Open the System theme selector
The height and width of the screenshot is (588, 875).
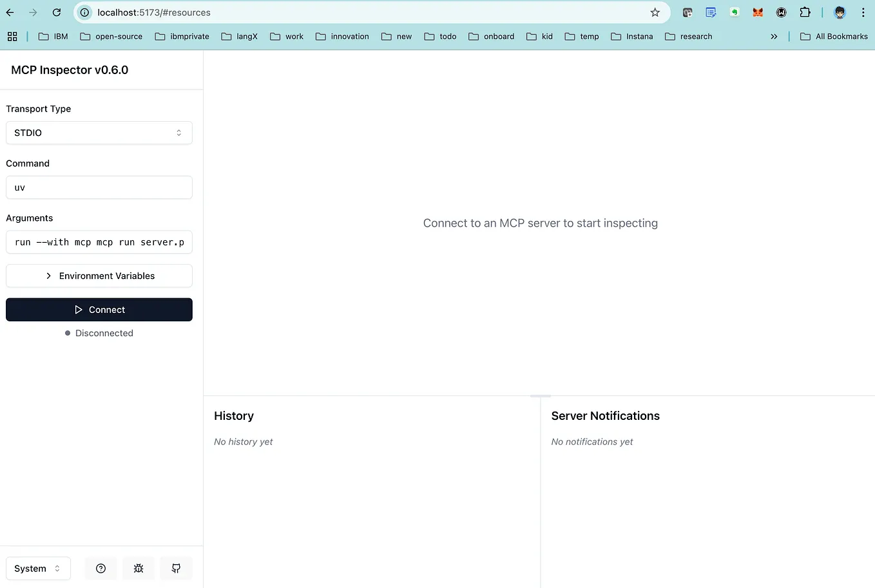pyautogui.click(x=37, y=568)
